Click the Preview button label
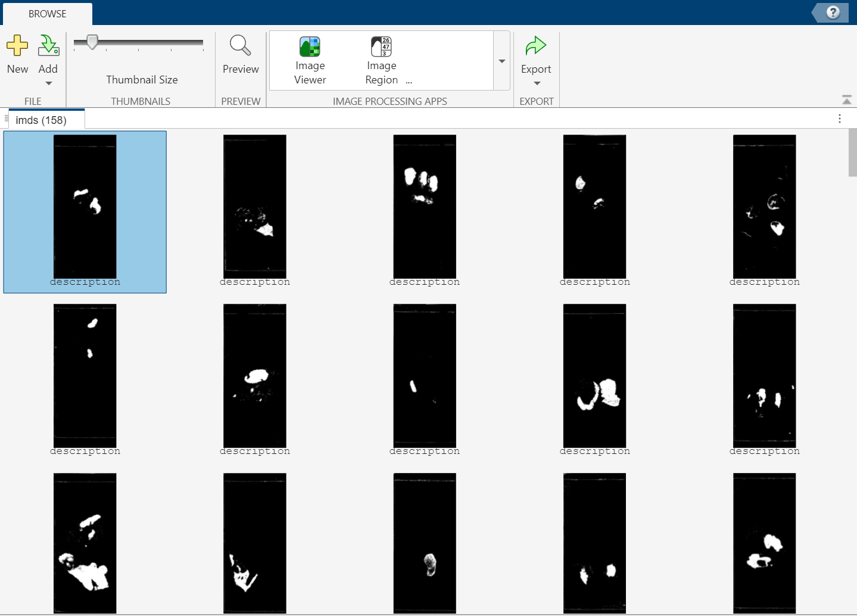The image size is (857, 616). (x=240, y=69)
